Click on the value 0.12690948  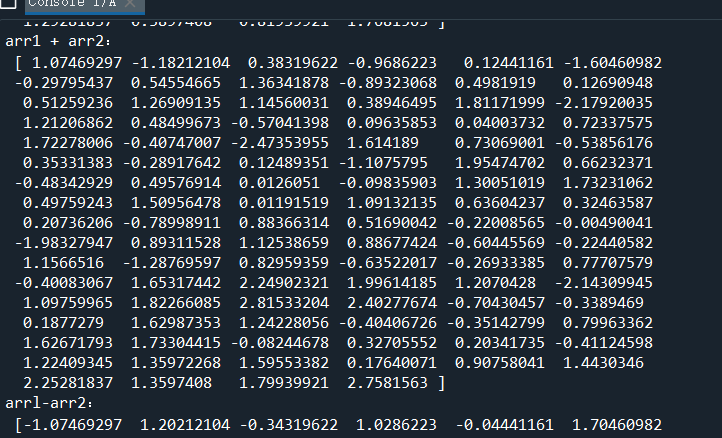[x=608, y=83]
